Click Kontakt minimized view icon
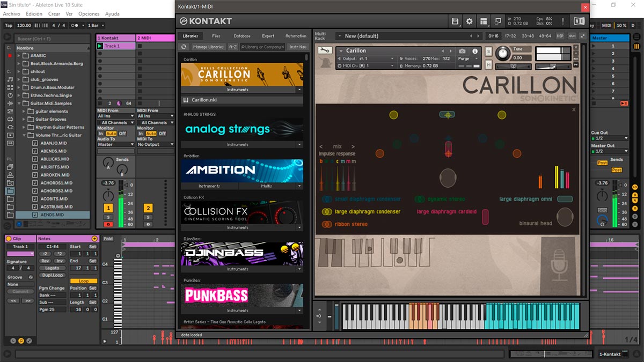 pos(498,21)
